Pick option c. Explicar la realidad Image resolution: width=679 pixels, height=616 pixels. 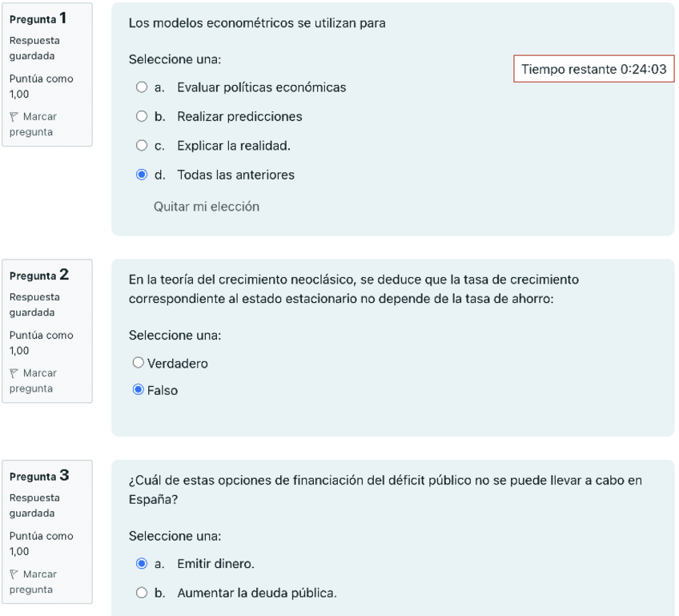[142, 146]
